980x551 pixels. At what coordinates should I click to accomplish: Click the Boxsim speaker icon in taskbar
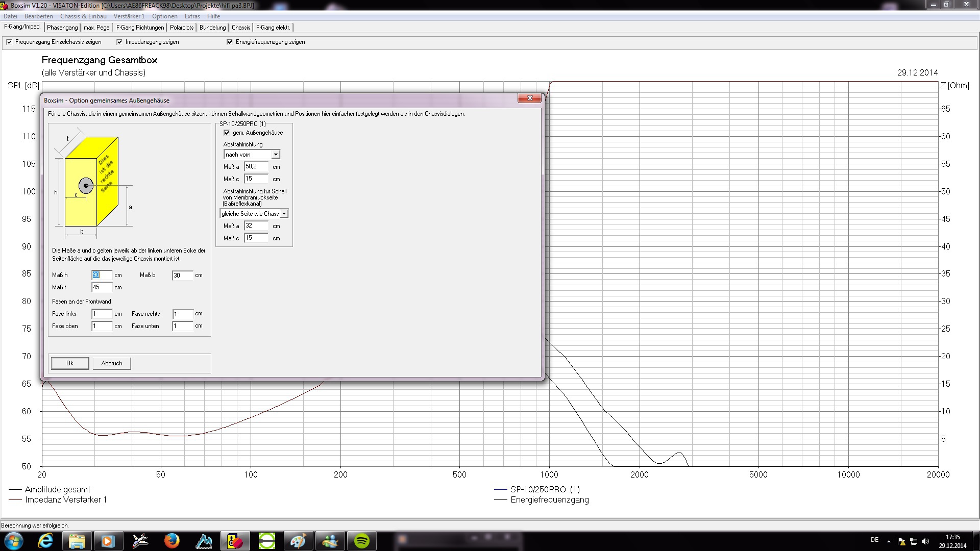[x=235, y=541]
